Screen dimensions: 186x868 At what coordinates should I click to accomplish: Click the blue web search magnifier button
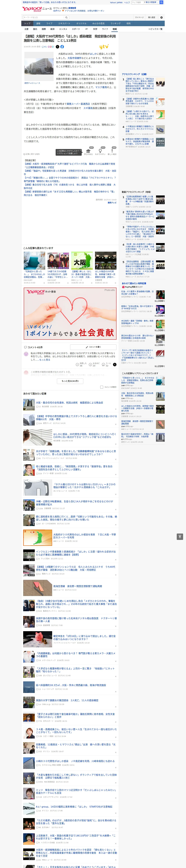[x=161, y=2]
